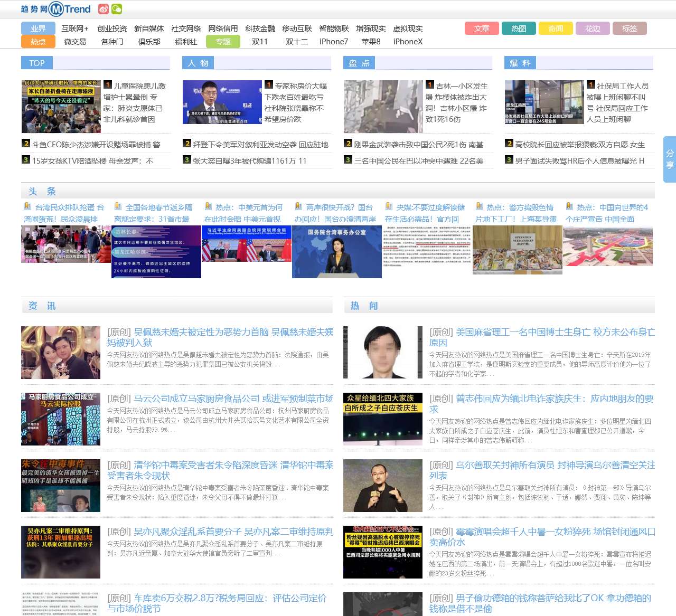Read the 张大奕自曝3年被代购骗1161万 story
The image size is (676, 616).
[250, 160]
